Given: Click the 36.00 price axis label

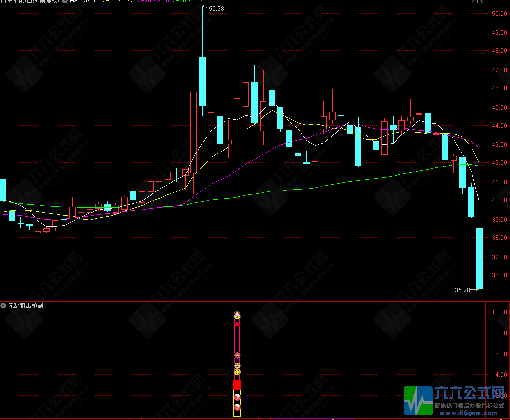Looking at the screenshot, I should 499,275.
